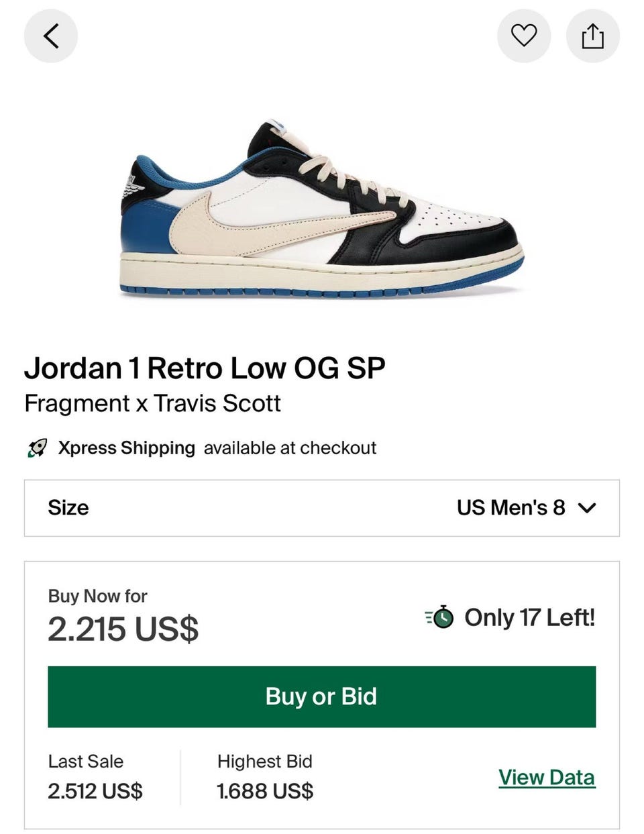Click the Buy Now for label
This screenshot has height=834, width=644.
click(97, 596)
